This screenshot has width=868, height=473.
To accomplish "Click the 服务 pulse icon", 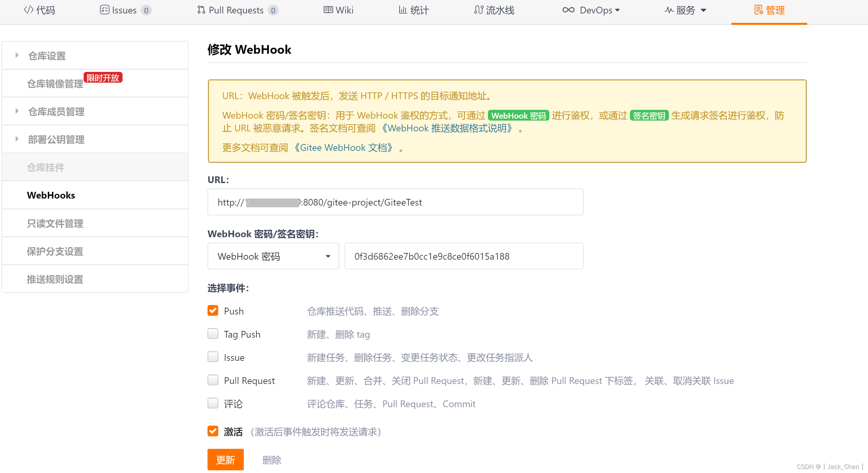I will (669, 10).
